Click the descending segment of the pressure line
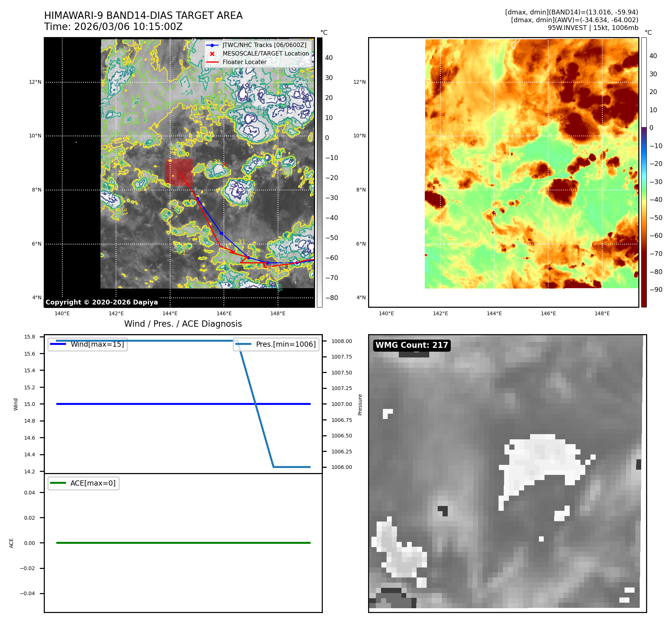The height and width of the screenshot is (626, 672). pyautogui.click(x=256, y=404)
